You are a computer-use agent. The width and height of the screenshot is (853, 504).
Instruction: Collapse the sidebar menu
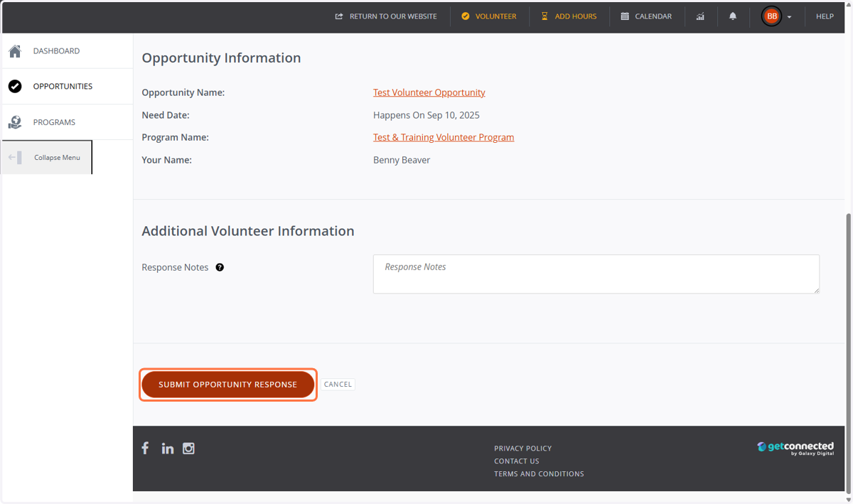click(x=46, y=157)
